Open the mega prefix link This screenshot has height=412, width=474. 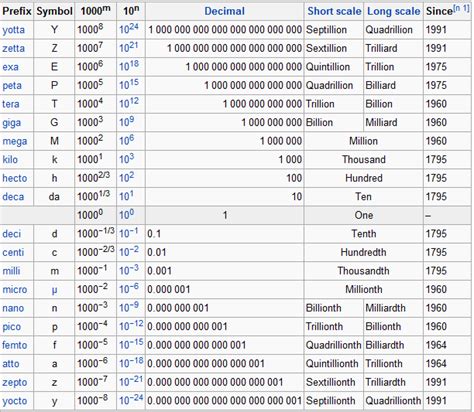(x=15, y=141)
